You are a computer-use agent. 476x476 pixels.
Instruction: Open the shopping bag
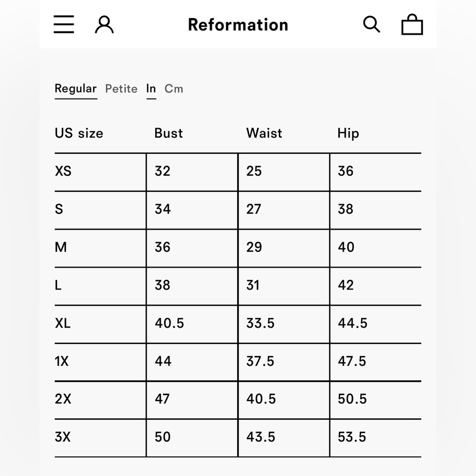pos(412,24)
